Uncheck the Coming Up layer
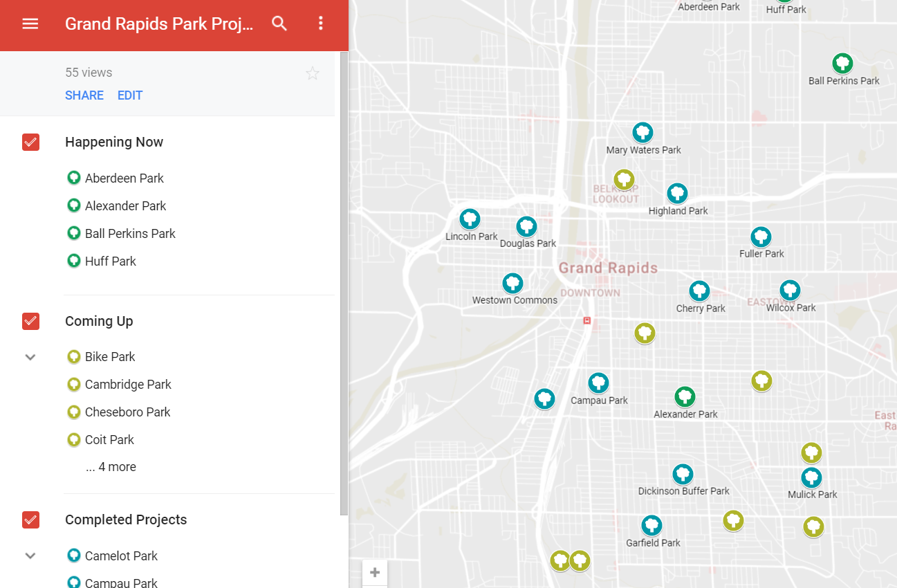Image resolution: width=897 pixels, height=588 pixels. (30, 321)
